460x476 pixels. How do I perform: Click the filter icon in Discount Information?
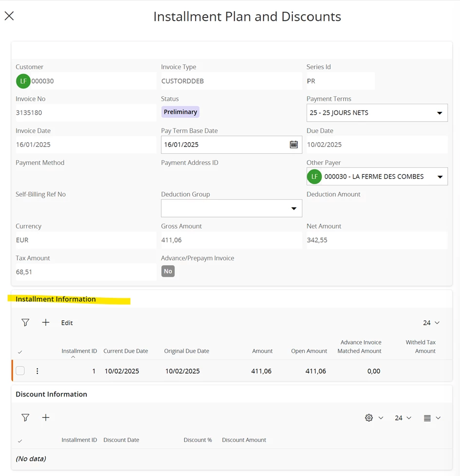25,418
